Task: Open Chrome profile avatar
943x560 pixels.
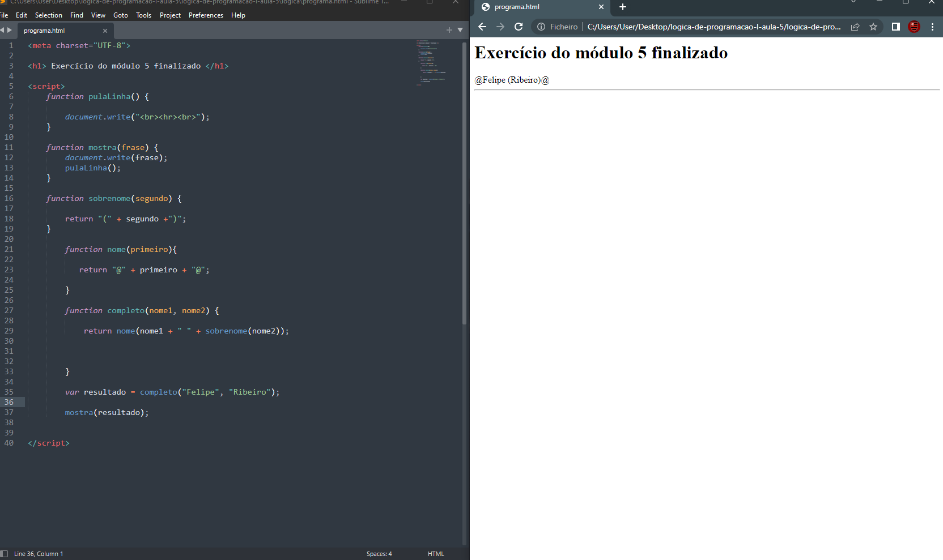Action: pyautogui.click(x=914, y=27)
